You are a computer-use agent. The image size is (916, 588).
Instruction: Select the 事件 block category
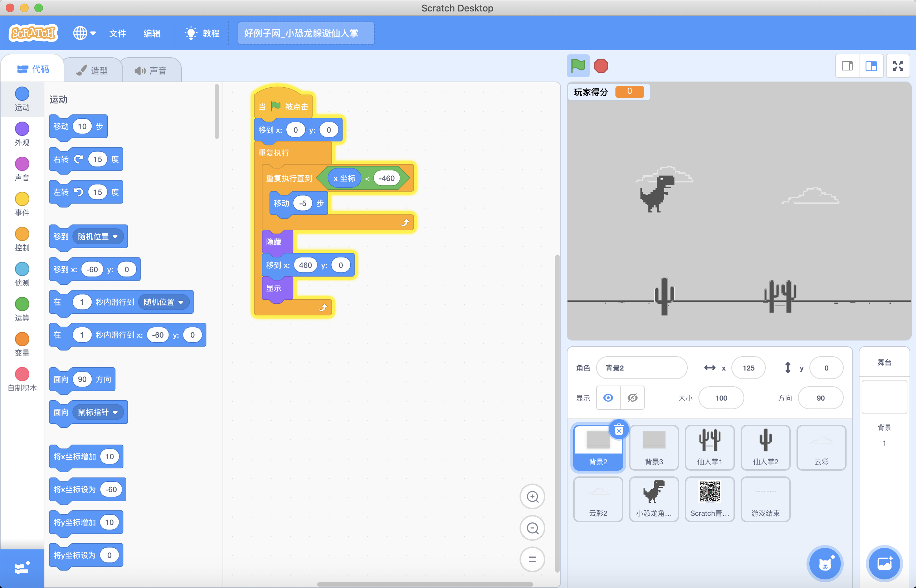tap(22, 204)
